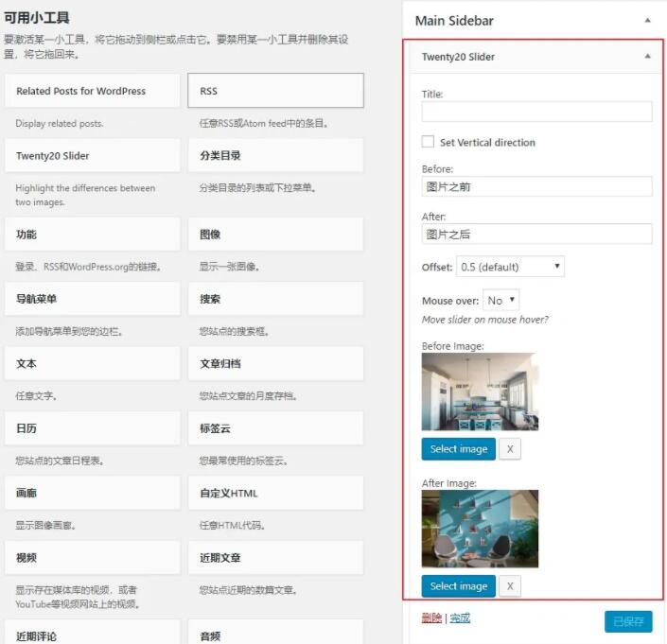The height and width of the screenshot is (644, 667).
Task: Add the 功能 widget
Action: pos(93,235)
